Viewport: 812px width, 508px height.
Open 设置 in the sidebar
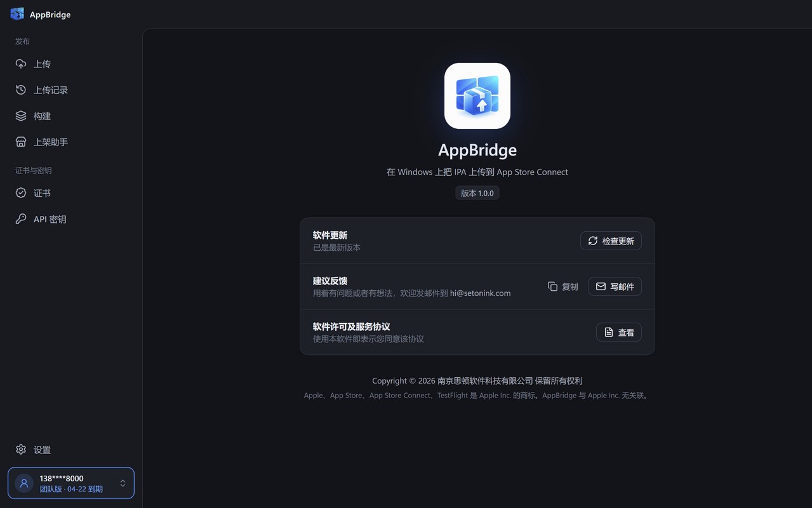[x=71, y=450]
